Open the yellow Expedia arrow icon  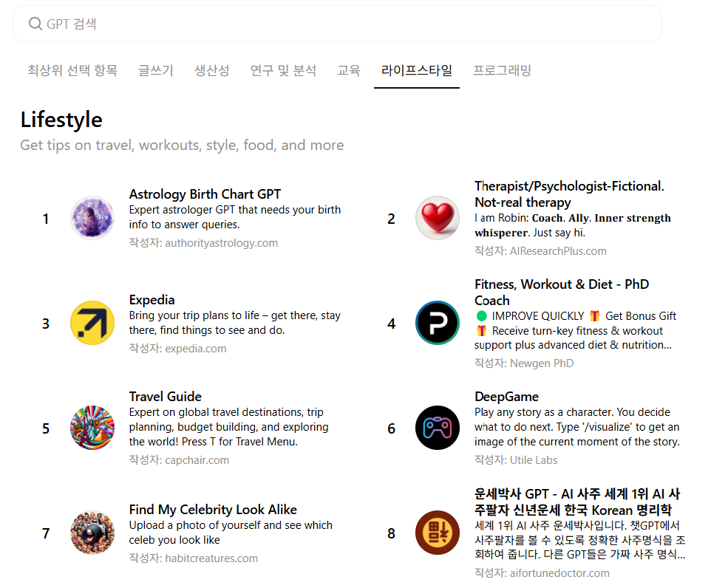(92, 323)
